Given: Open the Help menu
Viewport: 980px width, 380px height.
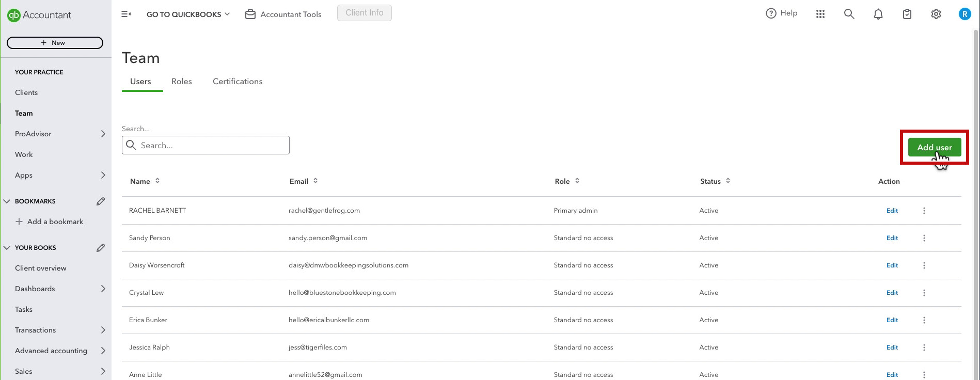Looking at the screenshot, I should [x=781, y=13].
